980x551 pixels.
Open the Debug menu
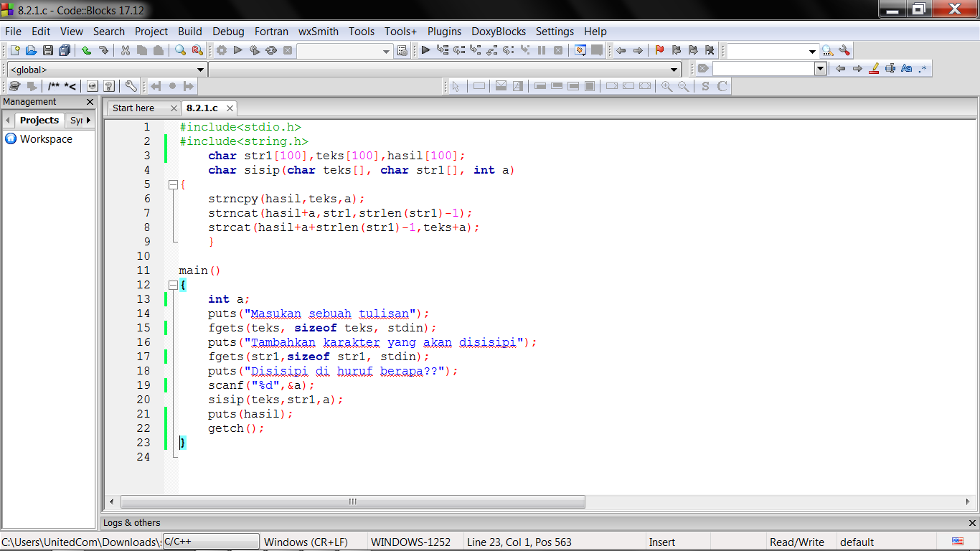[228, 32]
